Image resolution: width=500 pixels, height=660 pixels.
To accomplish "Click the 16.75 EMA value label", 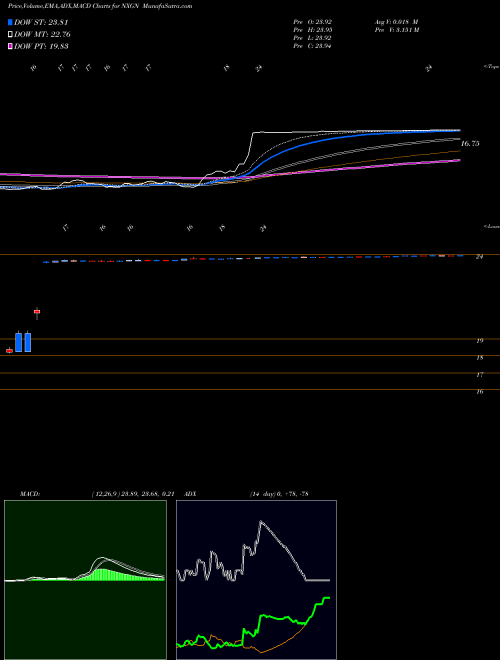I will click(x=470, y=144).
